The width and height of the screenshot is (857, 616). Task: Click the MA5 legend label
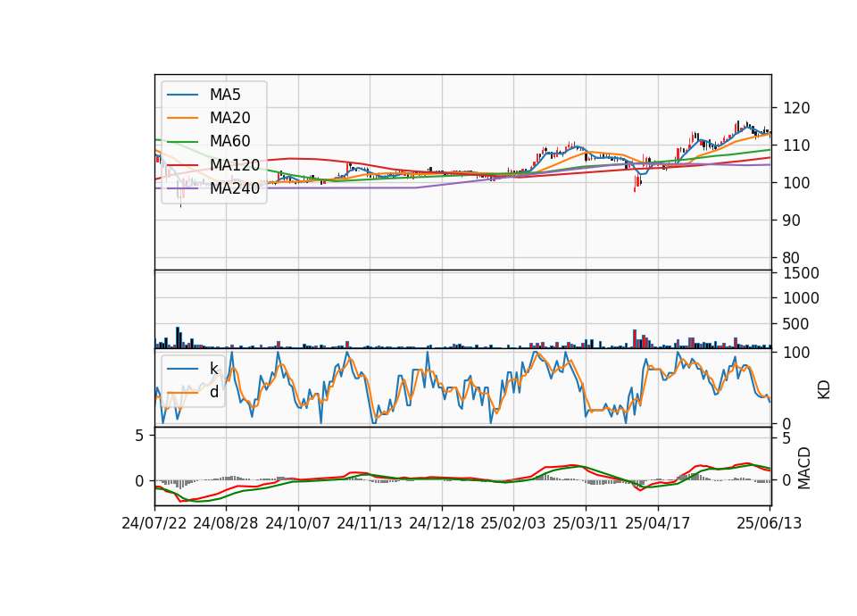225,95
